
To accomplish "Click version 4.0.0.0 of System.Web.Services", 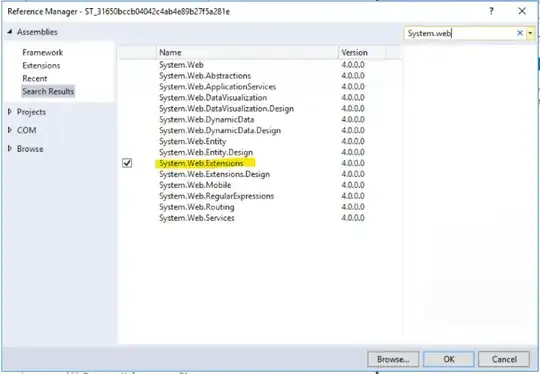I will click(x=353, y=218).
